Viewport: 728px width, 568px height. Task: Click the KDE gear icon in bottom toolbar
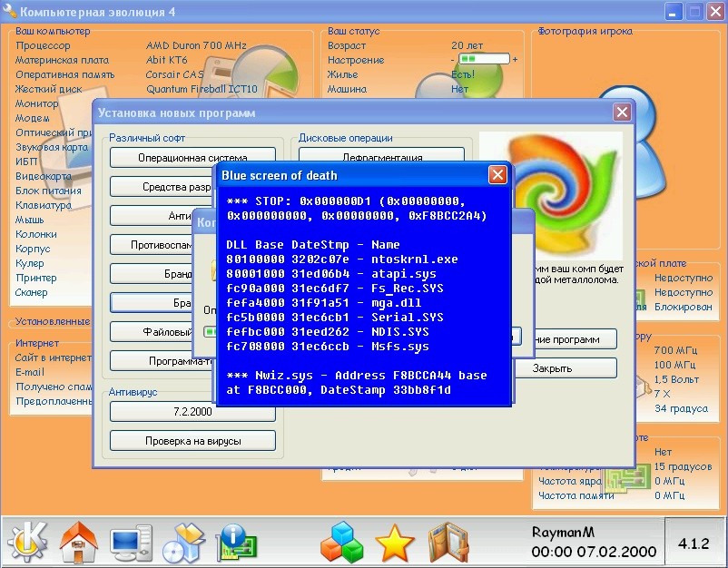coord(27,541)
